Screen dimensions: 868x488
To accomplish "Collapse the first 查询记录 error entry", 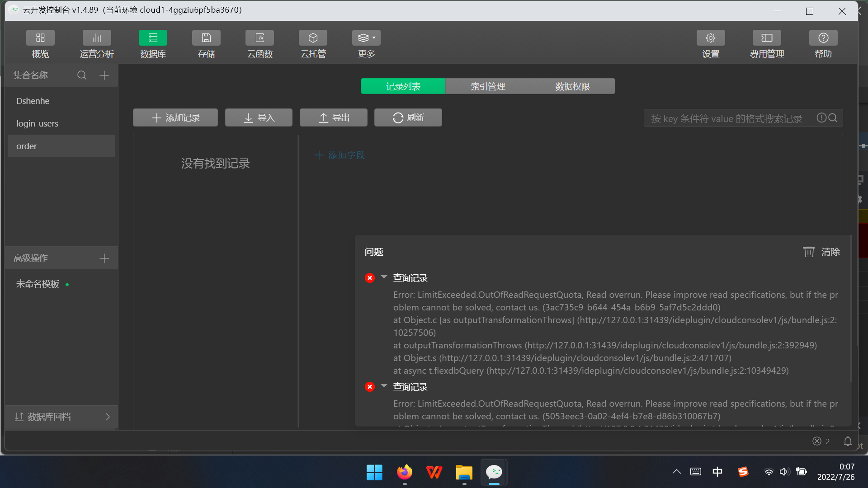I will click(x=384, y=277).
